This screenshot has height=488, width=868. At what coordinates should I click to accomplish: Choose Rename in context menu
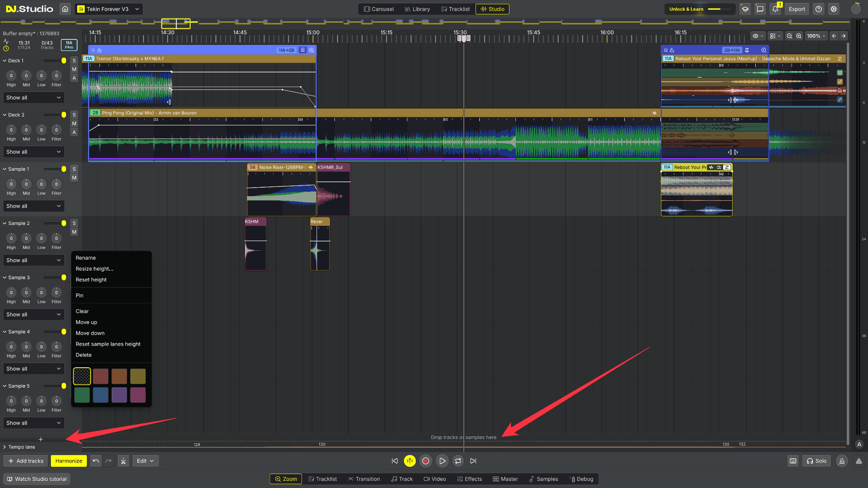86,258
